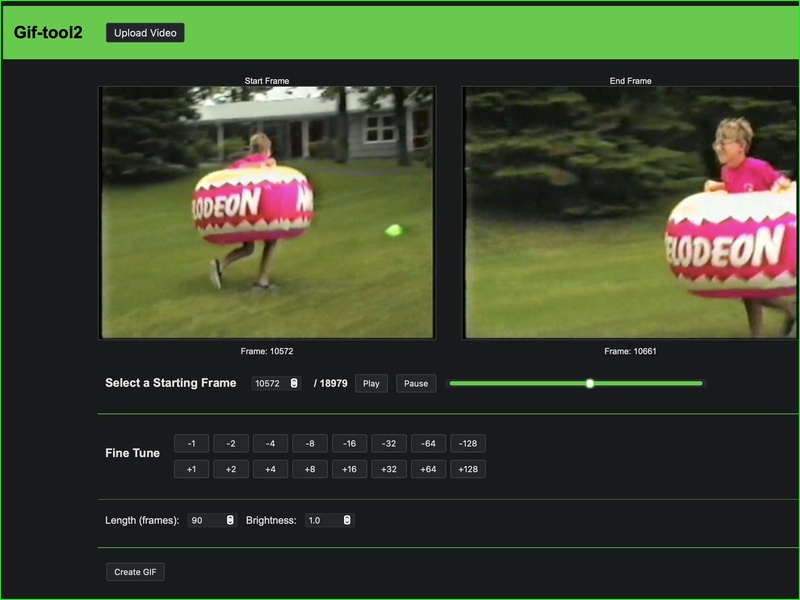Click the 'Frame: 10572' label
800x600 pixels.
click(267, 351)
